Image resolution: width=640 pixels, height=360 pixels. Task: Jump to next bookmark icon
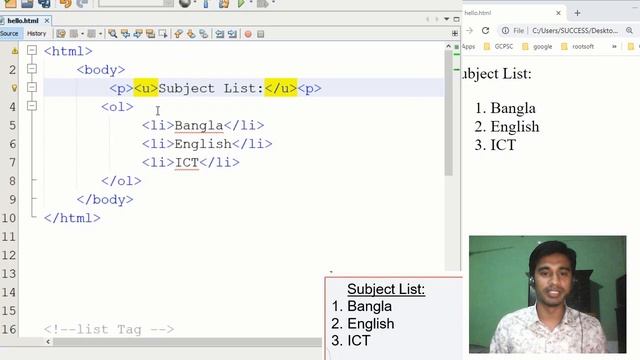click(191, 34)
